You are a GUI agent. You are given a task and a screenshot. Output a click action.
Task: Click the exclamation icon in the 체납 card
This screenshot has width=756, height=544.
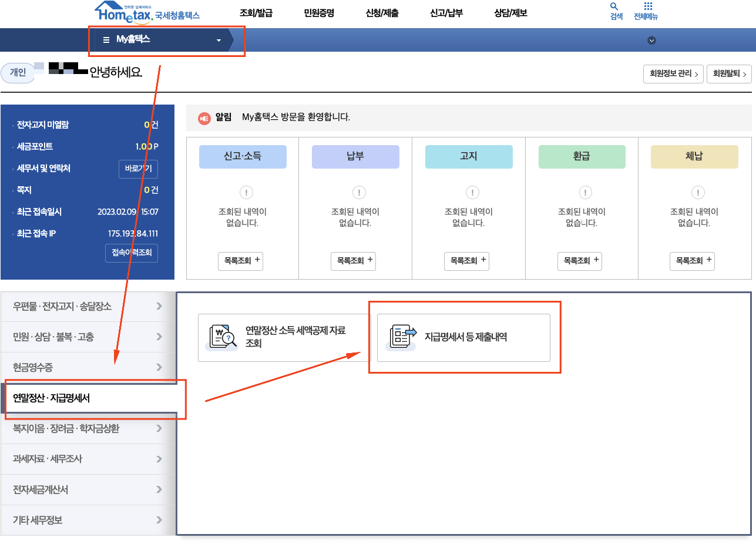(x=697, y=192)
